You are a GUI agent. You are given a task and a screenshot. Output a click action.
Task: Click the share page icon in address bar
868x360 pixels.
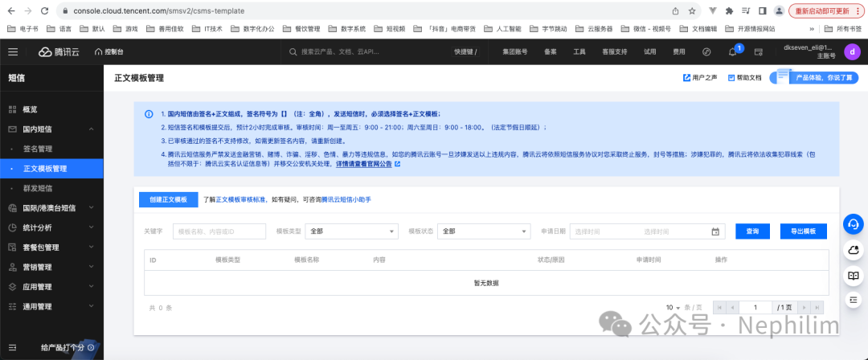[x=676, y=10]
